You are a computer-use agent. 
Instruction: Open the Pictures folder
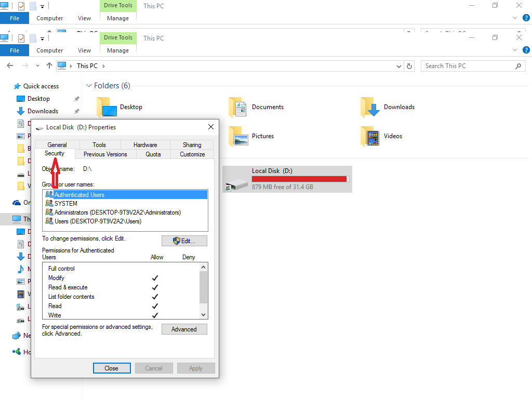point(238,136)
